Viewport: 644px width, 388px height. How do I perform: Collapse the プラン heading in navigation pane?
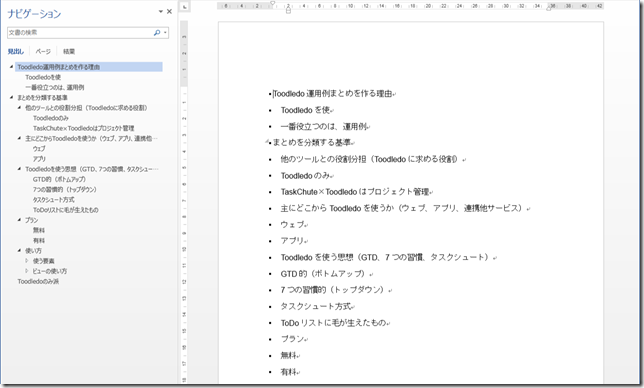(19, 220)
